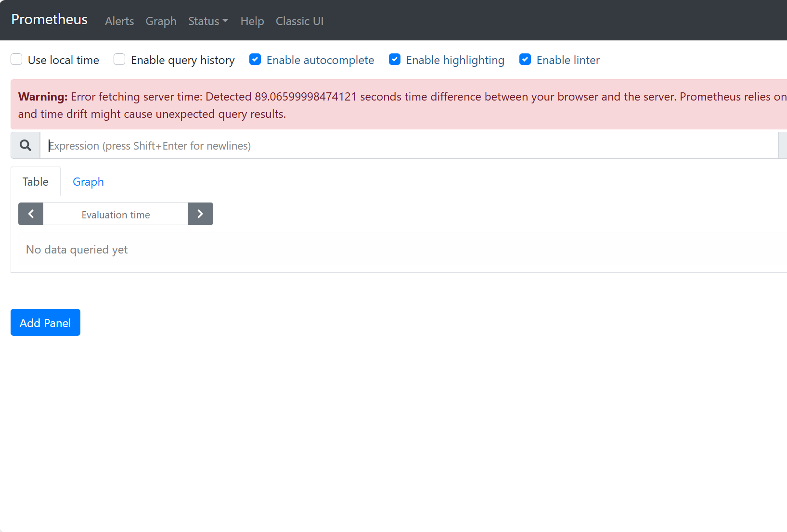Uncheck Enable autocomplete
787x532 pixels.
[255, 60]
